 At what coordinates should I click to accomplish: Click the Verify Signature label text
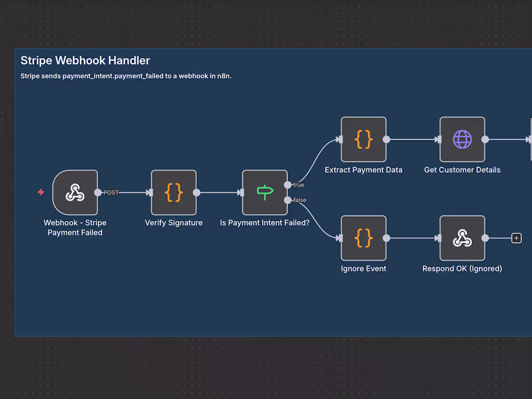tap(174, 223)
